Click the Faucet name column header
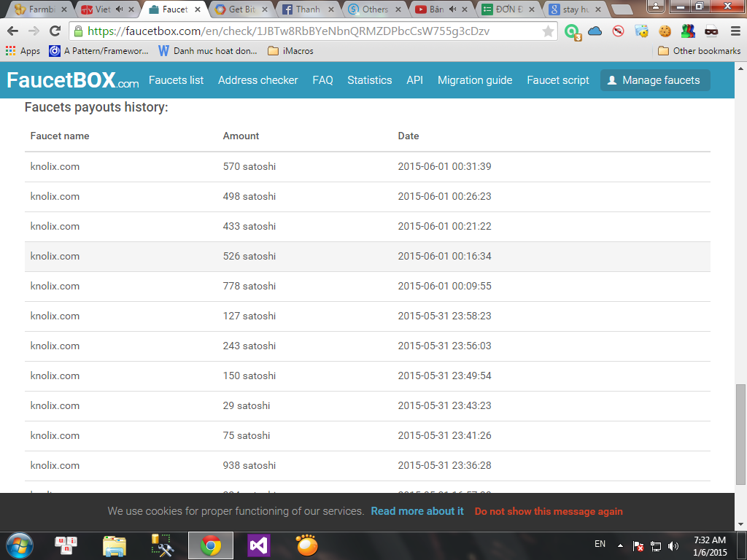This screenshot has width=747, height=560. click(60, 136)
